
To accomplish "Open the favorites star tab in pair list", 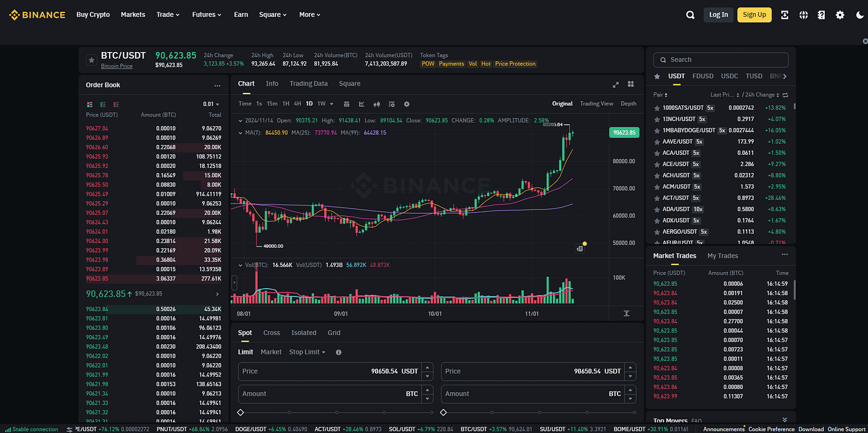I will pos(657,76).
